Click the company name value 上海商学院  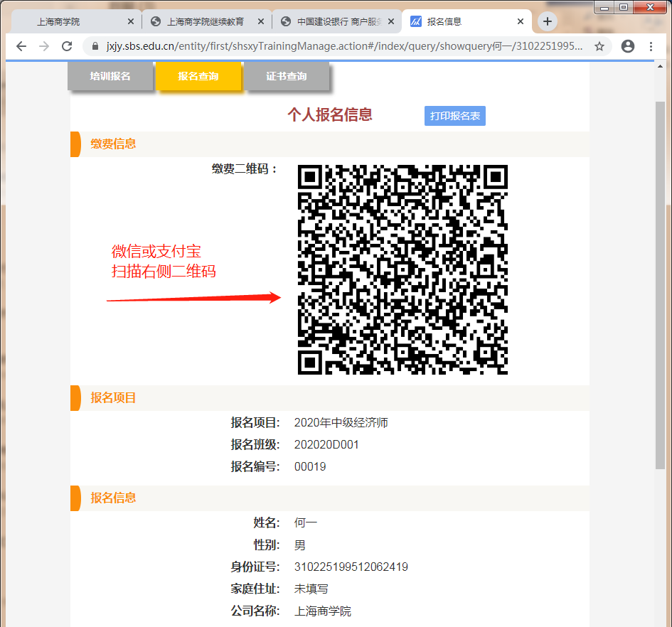tap(323, 611)
